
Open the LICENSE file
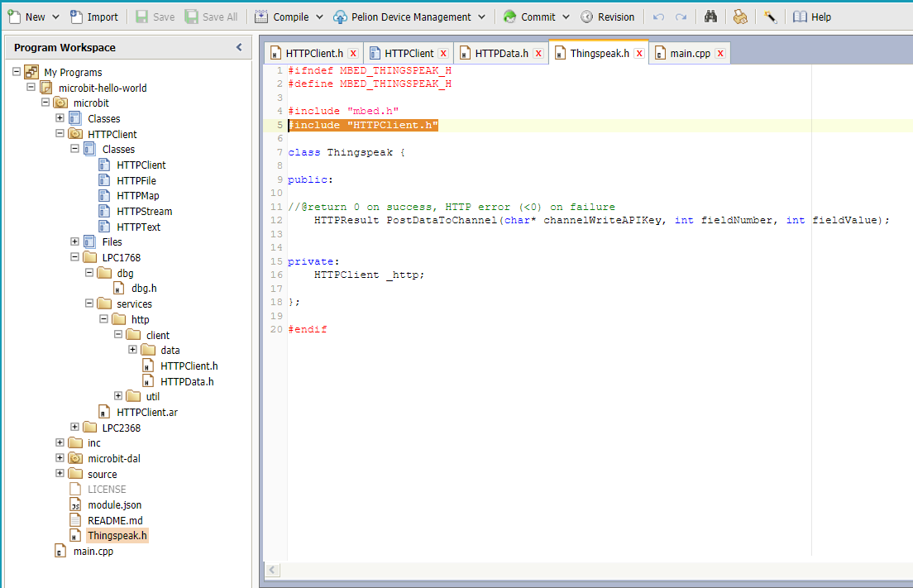pyautogui.click(x=107, y=489)
